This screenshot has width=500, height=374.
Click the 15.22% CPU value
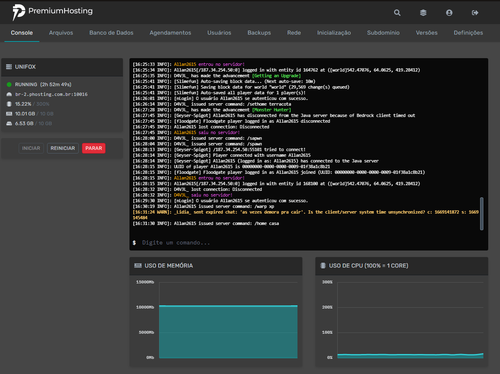[23, 104]
